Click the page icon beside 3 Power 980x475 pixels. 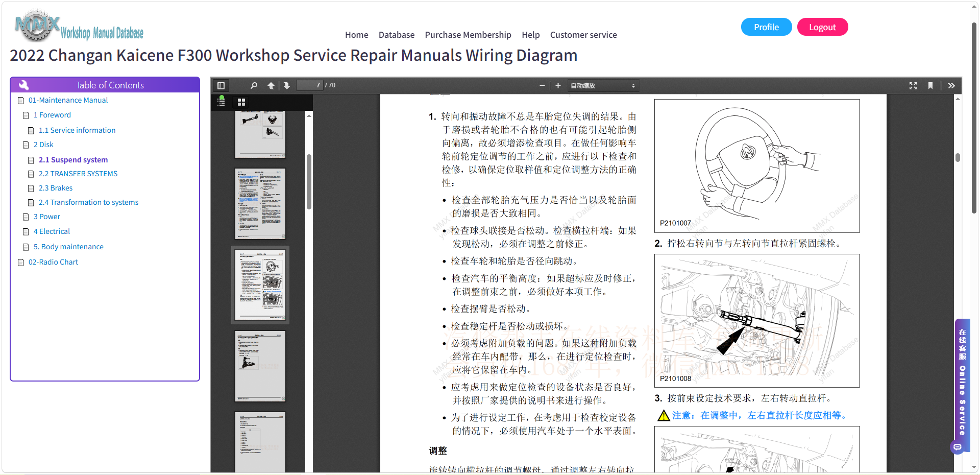coord(26,217)
